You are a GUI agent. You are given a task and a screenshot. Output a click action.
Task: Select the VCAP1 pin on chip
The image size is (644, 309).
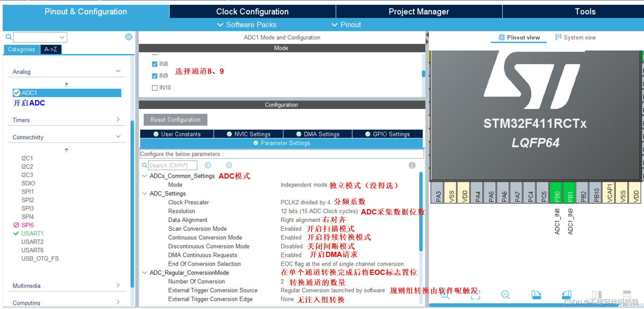[x=610, y=193]
